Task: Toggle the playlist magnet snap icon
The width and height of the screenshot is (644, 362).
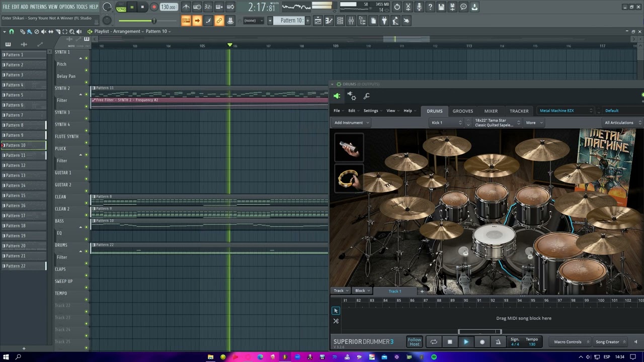Action: [12, 32]
